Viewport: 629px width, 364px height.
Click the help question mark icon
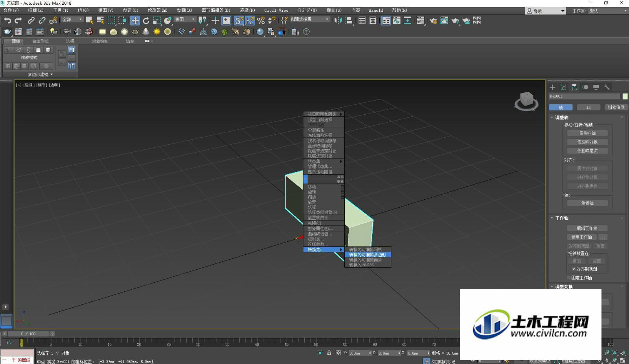306,32
